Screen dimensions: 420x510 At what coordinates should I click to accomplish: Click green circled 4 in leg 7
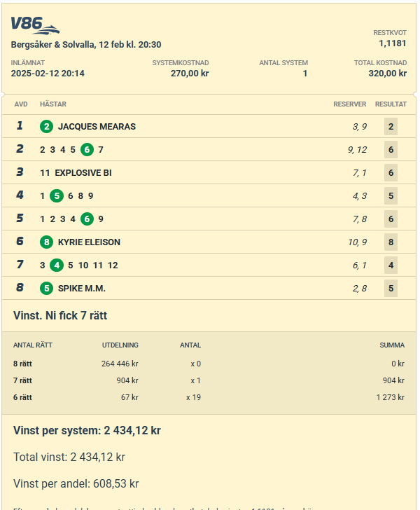(x=57, y=265)
